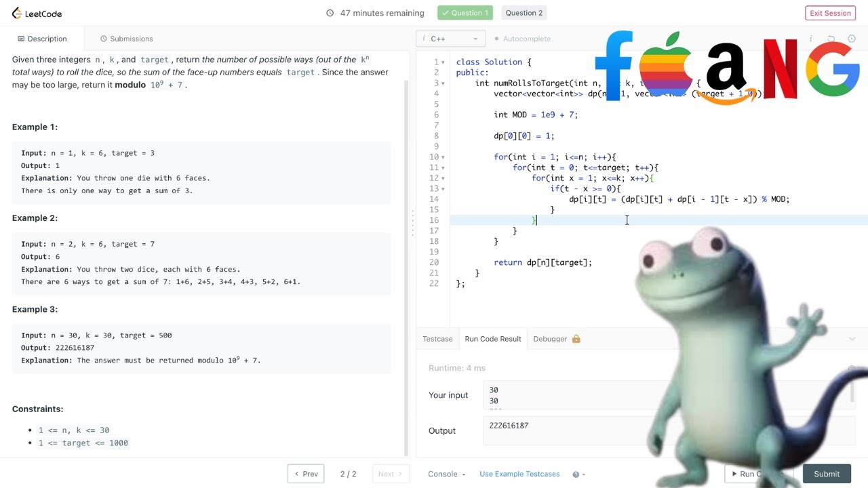
Task: Submit the solution
Action: [827, 474]
